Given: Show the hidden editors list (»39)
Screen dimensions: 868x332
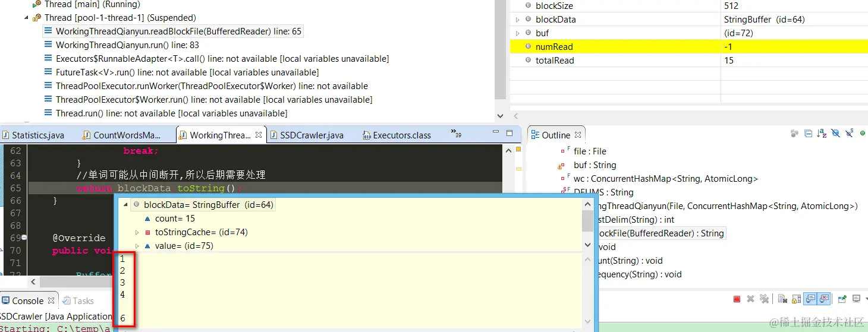Looking at the screenshot, I should [x=456, y=133].
